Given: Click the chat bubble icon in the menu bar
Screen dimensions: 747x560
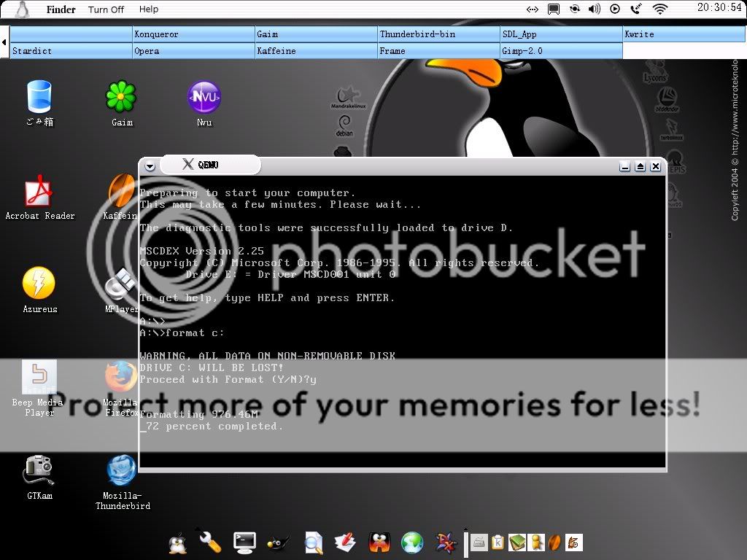Looking at the screenshot, I should coord(553,9).
